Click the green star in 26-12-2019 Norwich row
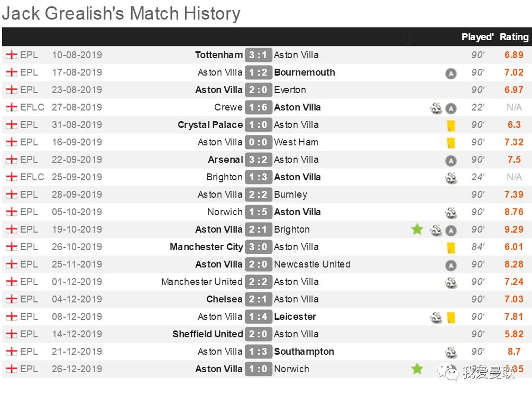The width and height of the screenshot is (532, 396). tap(417, 369)
